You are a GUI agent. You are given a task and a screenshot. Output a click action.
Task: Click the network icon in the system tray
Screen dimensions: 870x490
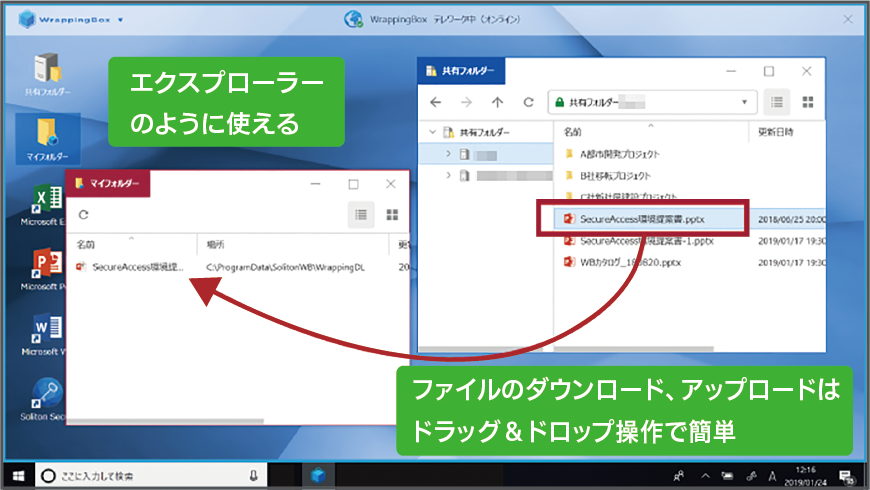coord(751,476)
